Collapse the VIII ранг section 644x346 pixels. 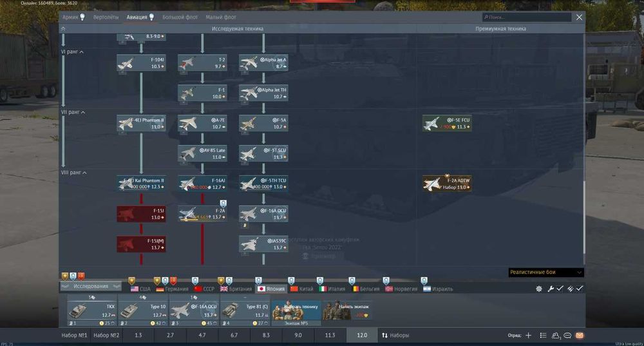click(74, 173)
